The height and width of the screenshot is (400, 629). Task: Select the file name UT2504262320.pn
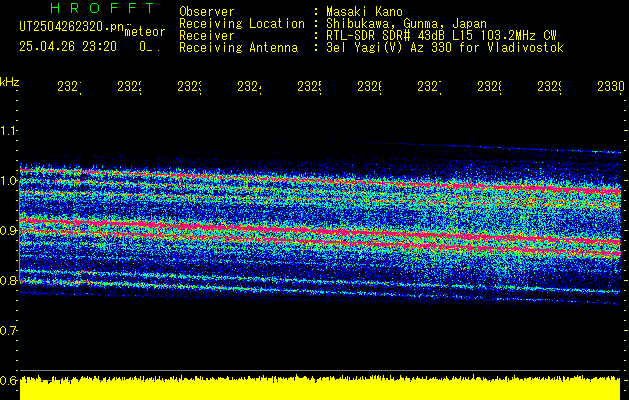(x=72, y=26)
